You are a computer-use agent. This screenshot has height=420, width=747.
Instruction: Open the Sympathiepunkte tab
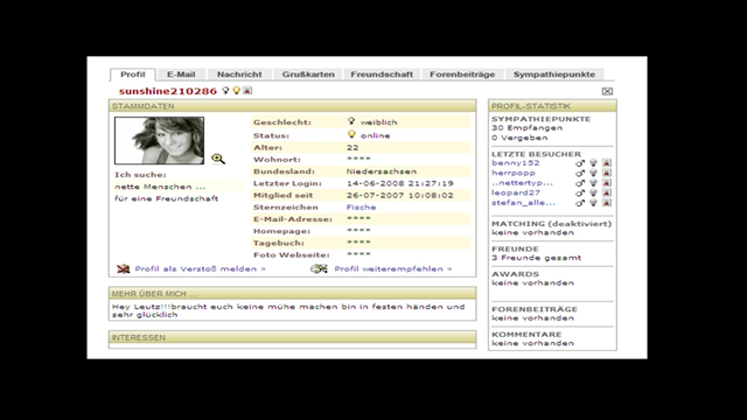pyautogui.click(x=554, y=74)
